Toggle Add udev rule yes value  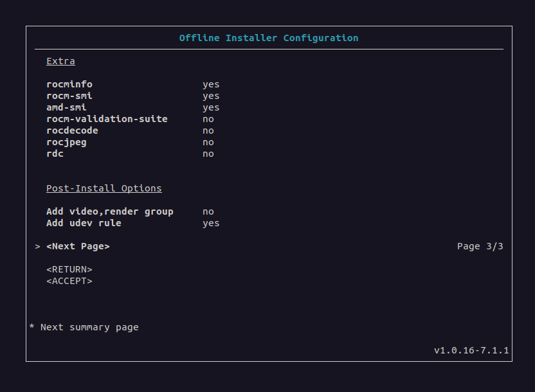[211, 223]
